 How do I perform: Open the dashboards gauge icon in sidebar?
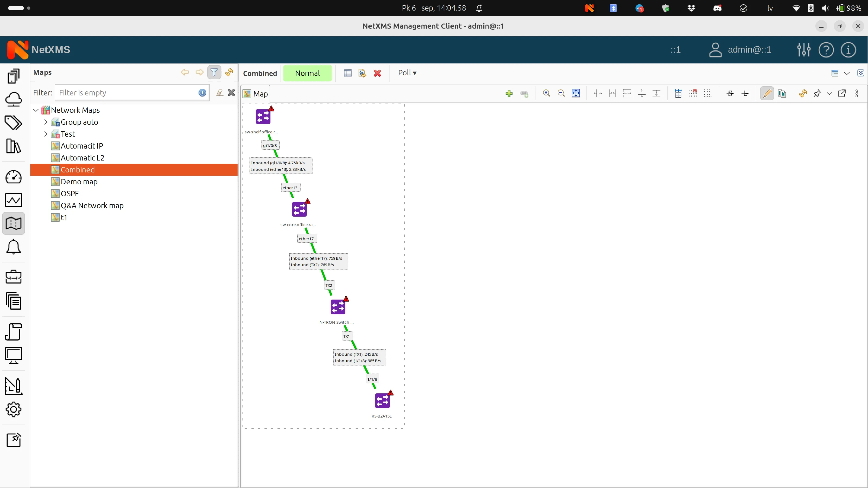tap(14, 177)
